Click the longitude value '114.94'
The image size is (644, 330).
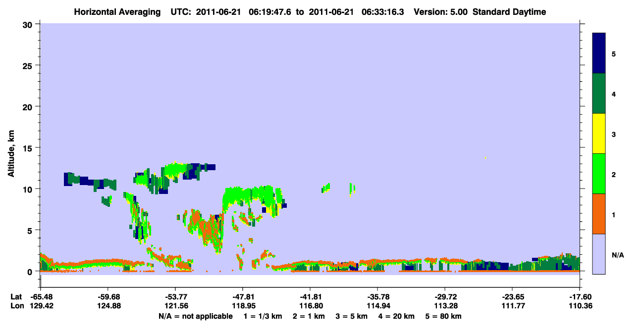377,306
